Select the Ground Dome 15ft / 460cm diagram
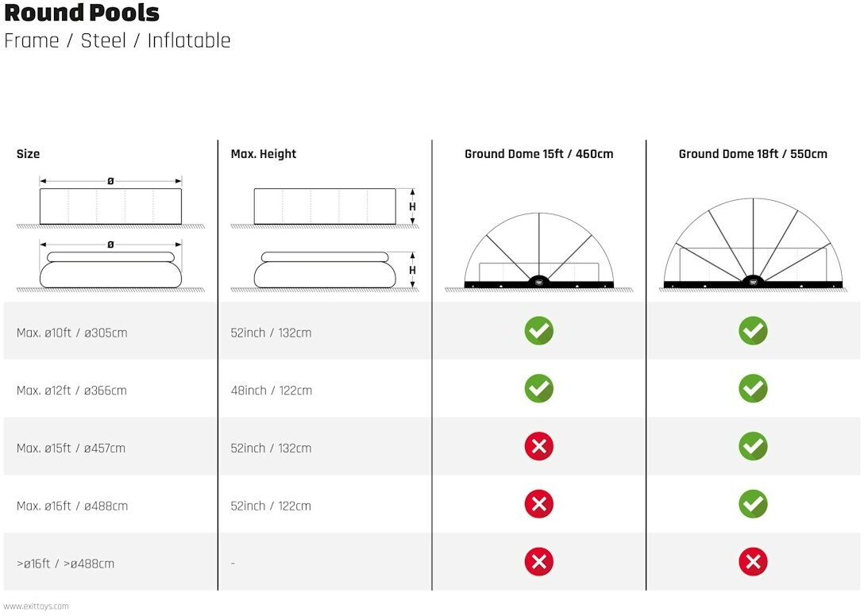This screenshot has width=864, height=616. click(x=539, y=252)
